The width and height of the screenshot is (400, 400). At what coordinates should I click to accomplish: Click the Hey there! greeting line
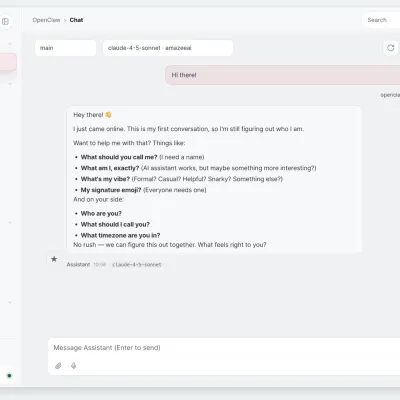point(92,115)
